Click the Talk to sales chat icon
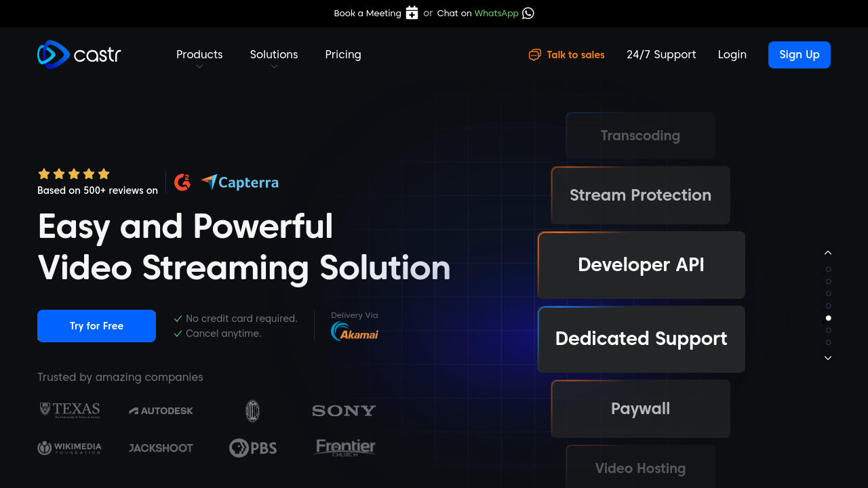Image resolution: width=868 pixels, height=488 pixels. coord(535,55)
